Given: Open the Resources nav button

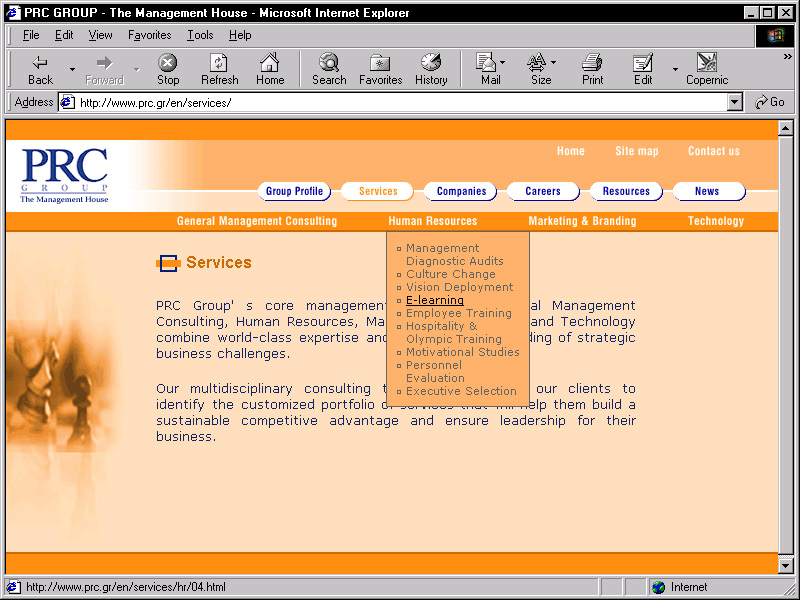Looking at the screenshot, I should tap(626, 191).
